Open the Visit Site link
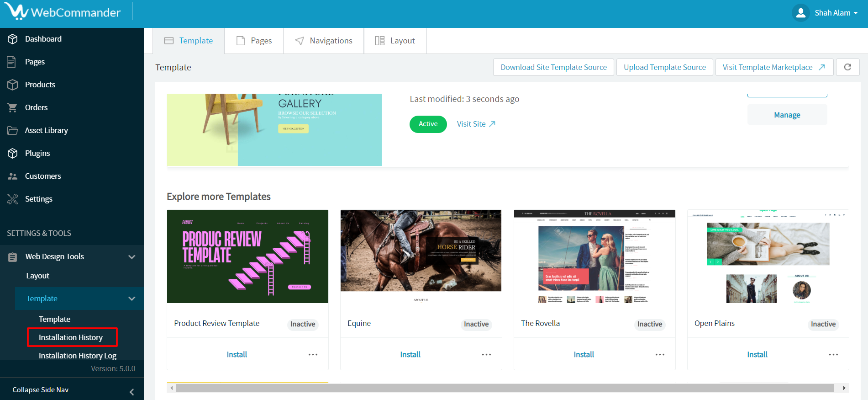 (476, 124)
